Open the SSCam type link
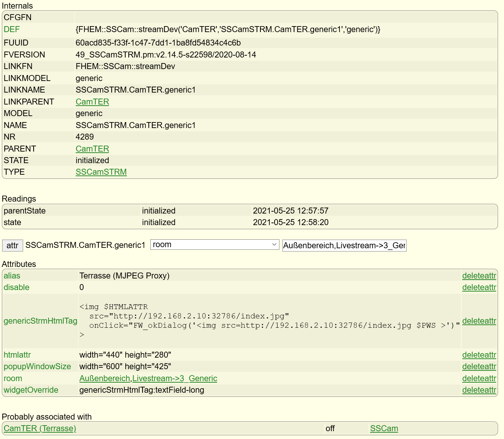Image resolution: width=504 pixels, height=439 pixels. tap(384, 429)
